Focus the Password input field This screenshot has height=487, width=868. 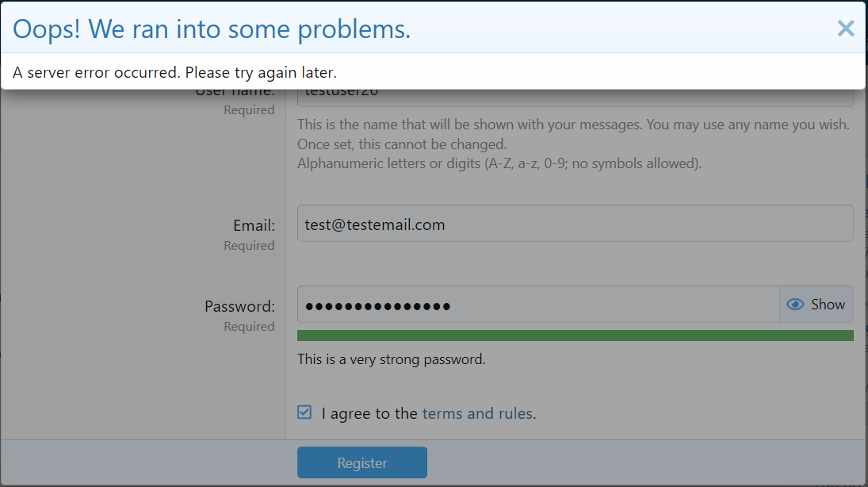coord(538,304)
